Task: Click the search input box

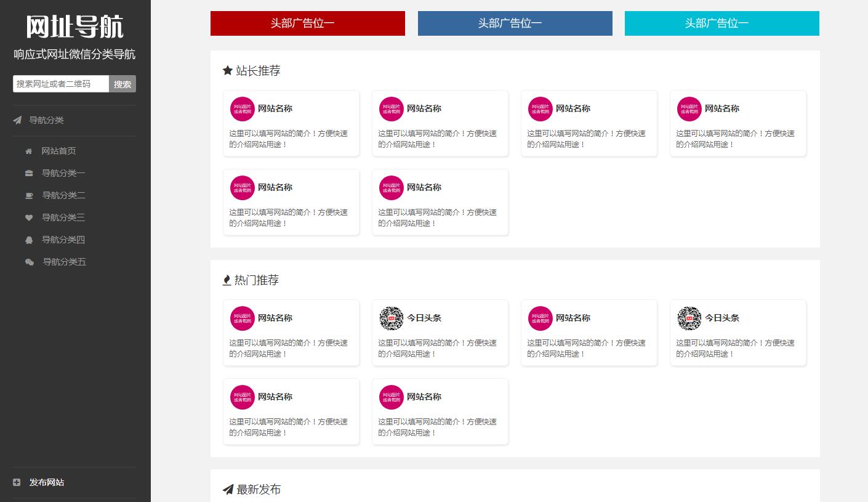Action: [x=60, y=84]
